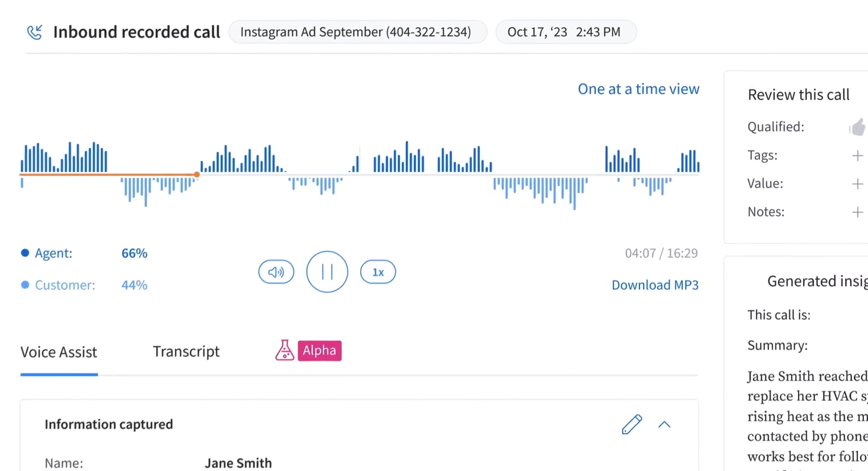The height and width of the screenshot is (471, 868).
Task: Change playback speed with the 1x button
Action: pos(378,272)
